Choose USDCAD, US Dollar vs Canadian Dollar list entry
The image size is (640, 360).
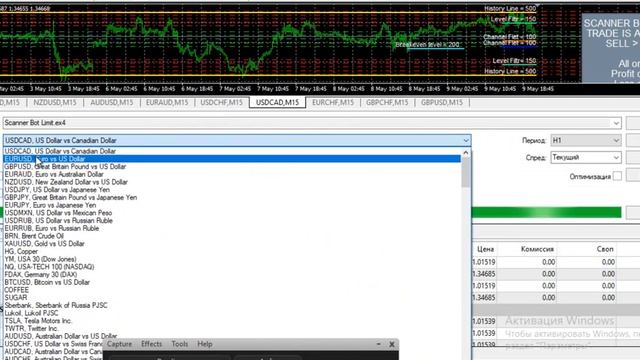pyautogui.click(x=232, y=151)
